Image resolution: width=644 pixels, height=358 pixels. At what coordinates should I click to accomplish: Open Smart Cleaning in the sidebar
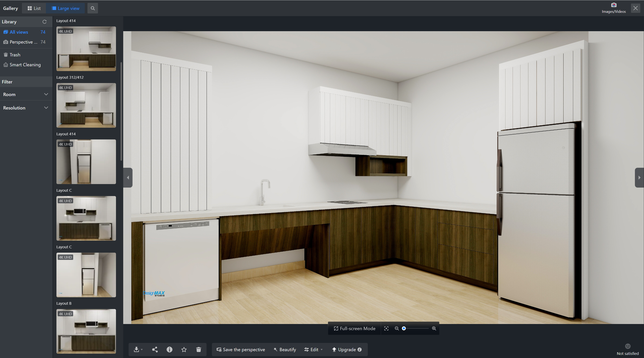(25, 65)
